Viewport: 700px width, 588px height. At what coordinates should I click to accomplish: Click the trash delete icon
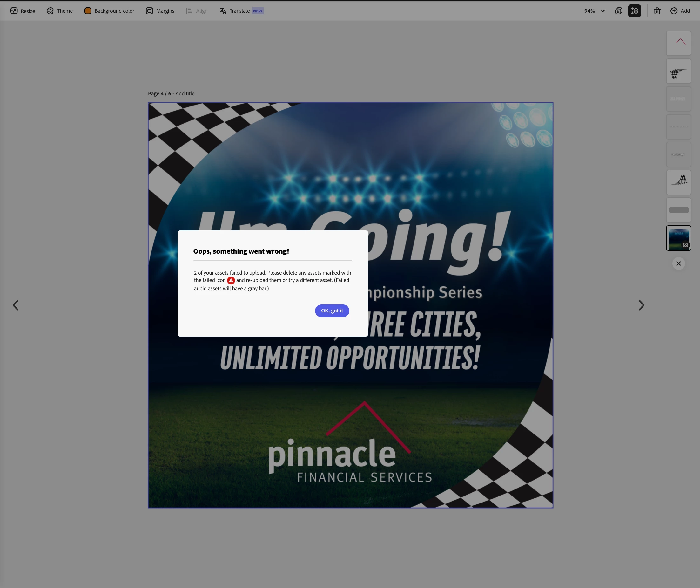pos(657,11)
